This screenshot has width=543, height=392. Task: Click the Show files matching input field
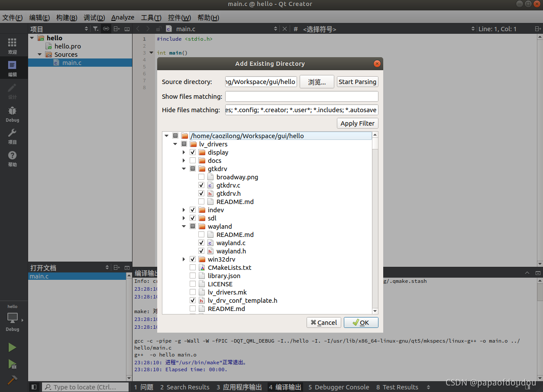301,96
